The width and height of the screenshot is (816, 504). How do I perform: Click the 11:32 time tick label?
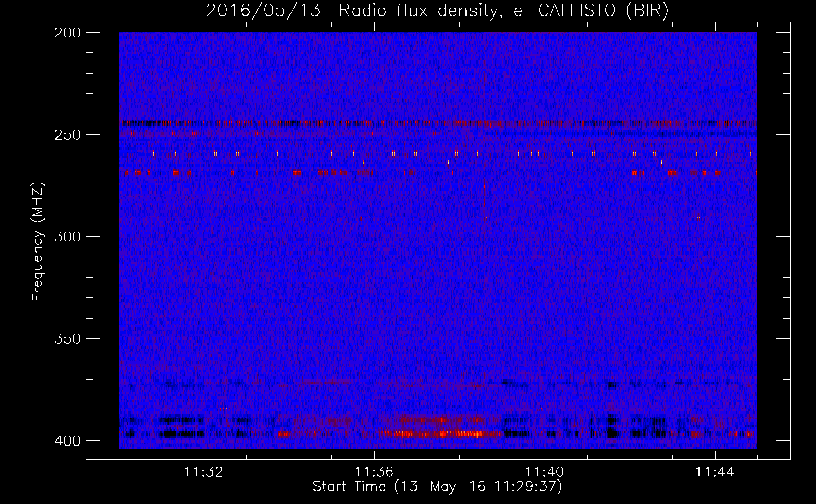(204, 472)
